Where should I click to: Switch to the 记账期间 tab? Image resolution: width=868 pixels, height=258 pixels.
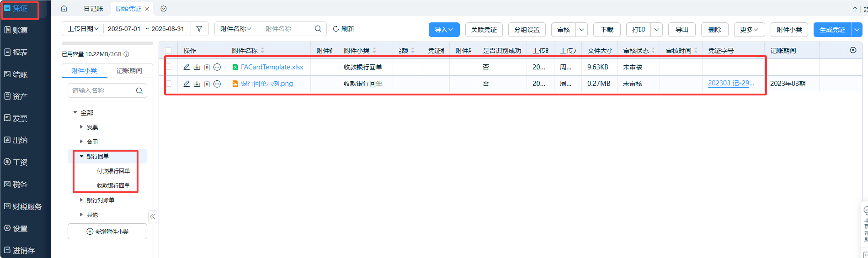(129, 71)
